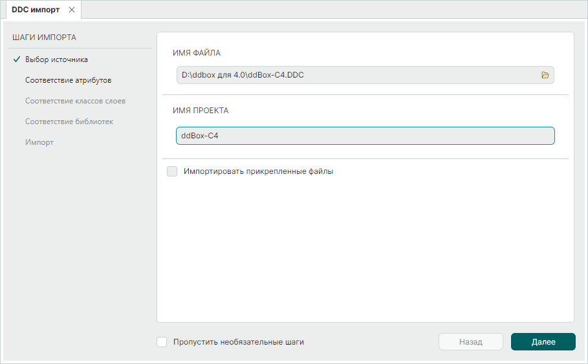Click the folder browse icon in file field

[545, 75]
